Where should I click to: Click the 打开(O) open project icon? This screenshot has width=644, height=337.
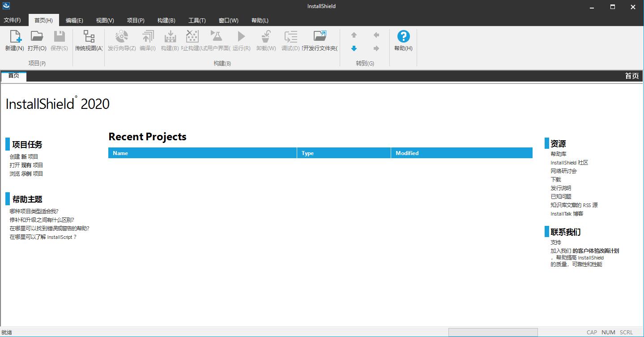[37, 36]
